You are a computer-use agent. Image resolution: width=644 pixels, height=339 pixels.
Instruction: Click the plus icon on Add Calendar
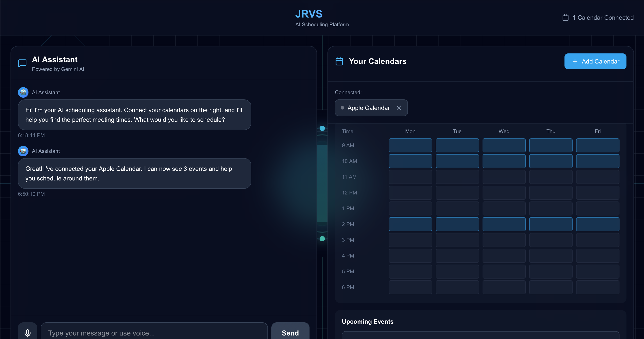pyautogui.click(x=575, y=61)
